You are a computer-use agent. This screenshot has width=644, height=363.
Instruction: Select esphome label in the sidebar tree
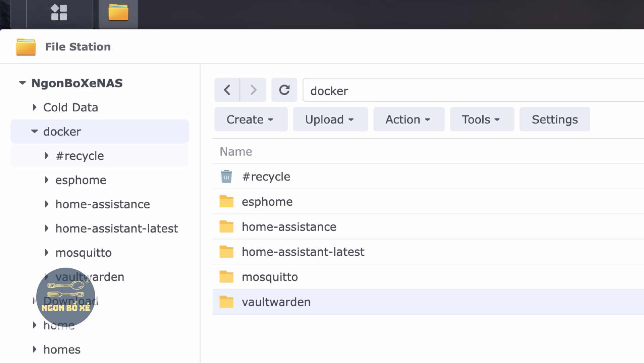coord(81,180)
